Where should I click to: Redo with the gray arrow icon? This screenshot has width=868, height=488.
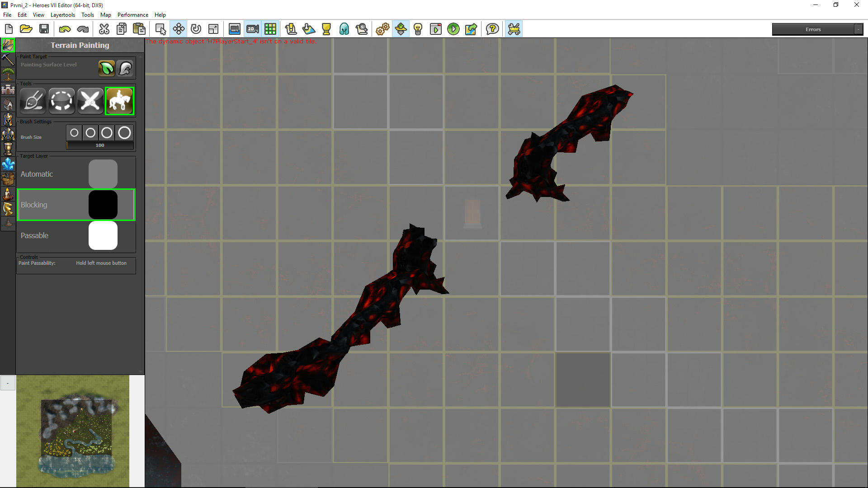pos(83,29)
